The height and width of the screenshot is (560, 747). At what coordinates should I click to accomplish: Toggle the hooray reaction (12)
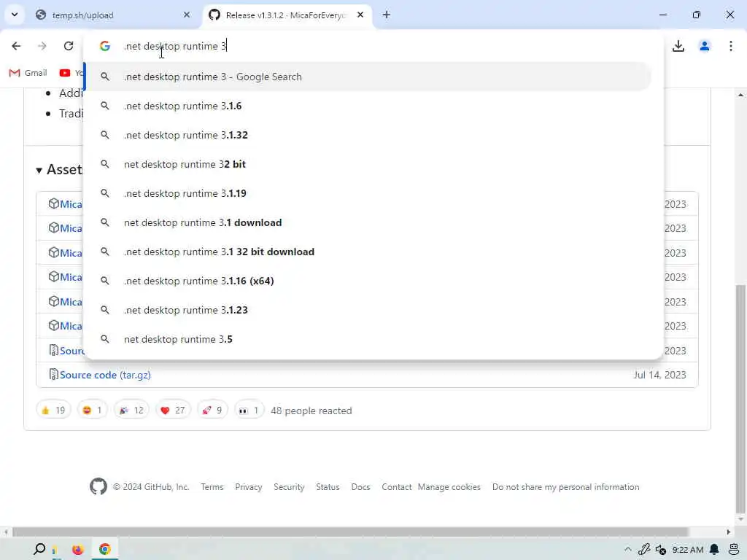(x=131, y=410)
